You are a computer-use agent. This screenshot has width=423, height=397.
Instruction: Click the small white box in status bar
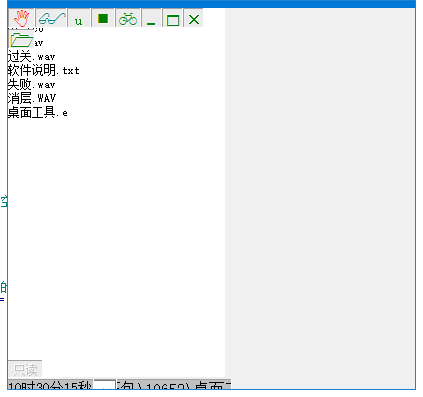(104, 384)
